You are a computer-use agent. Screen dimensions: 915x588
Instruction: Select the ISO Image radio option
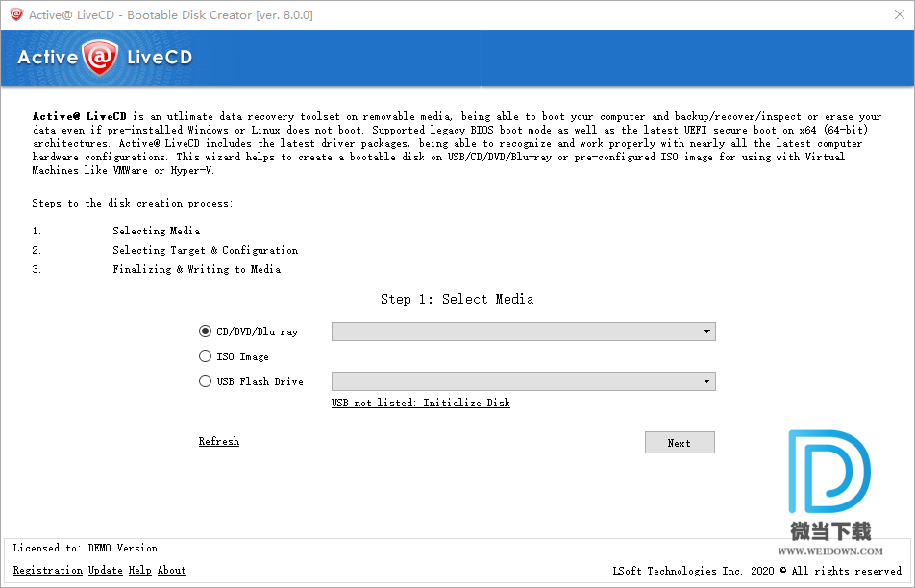[x=234, y=356]
